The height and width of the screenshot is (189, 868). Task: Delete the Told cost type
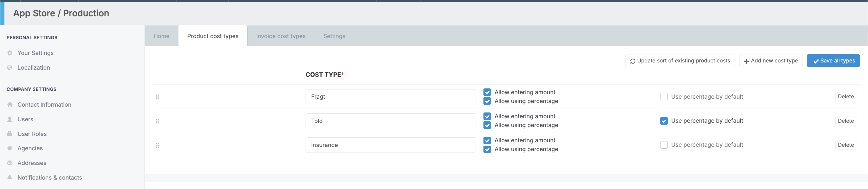pos(845,121)
